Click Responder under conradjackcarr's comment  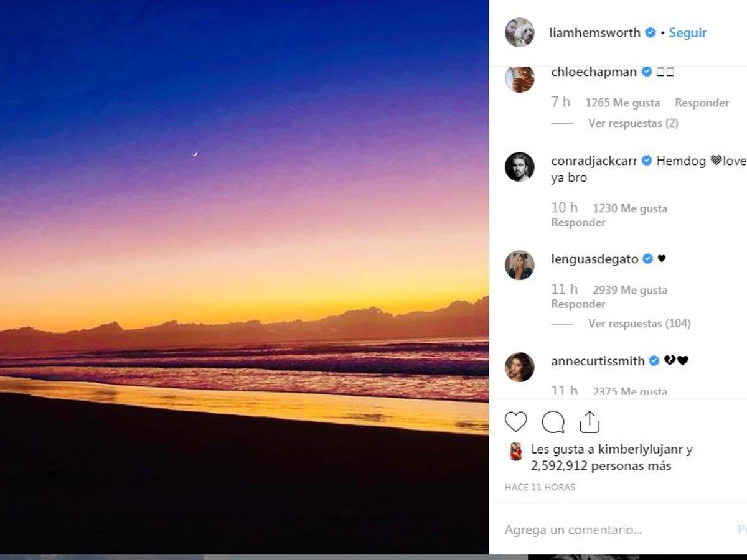[x=577, y=222]
